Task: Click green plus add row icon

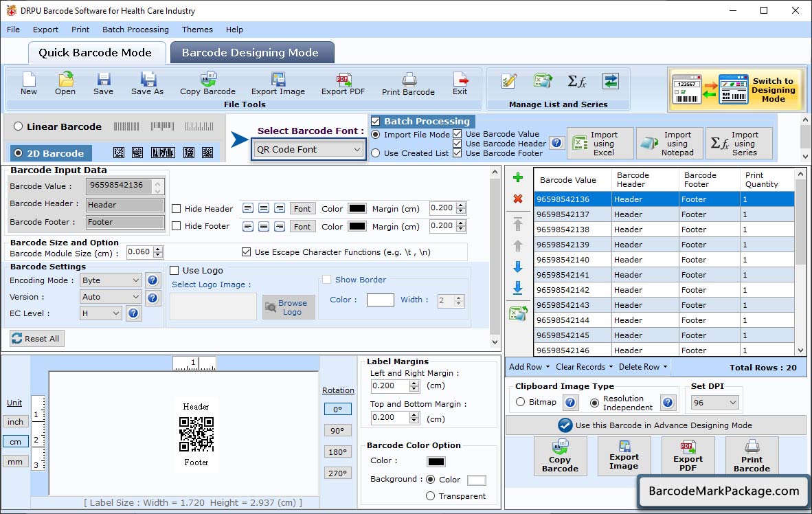Action: pyautogui.click(x=517, y=178)
